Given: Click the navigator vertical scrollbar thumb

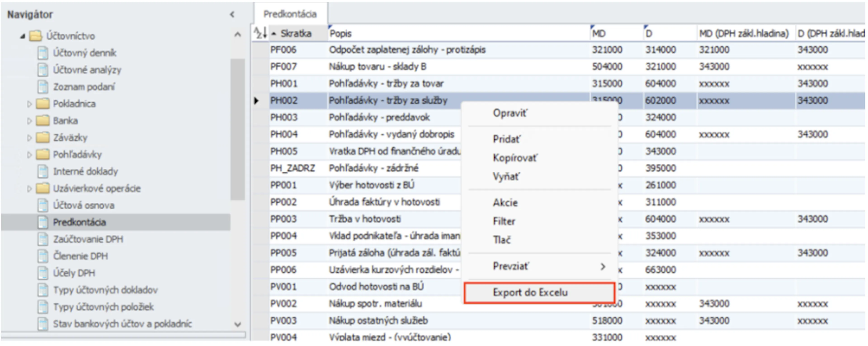Looking at the screenshot, I should coord(238,130).
